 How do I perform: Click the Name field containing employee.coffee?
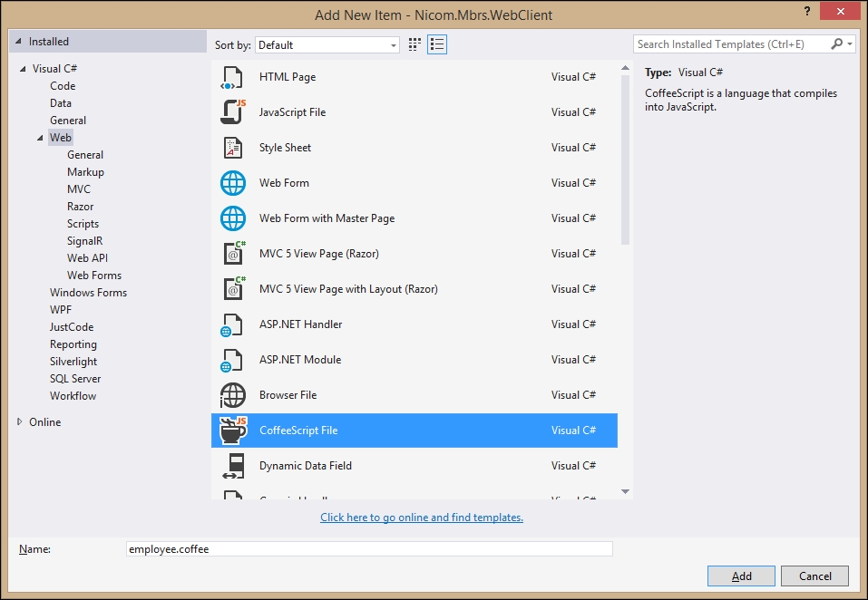pyautogui.click(x=370, y=549)
